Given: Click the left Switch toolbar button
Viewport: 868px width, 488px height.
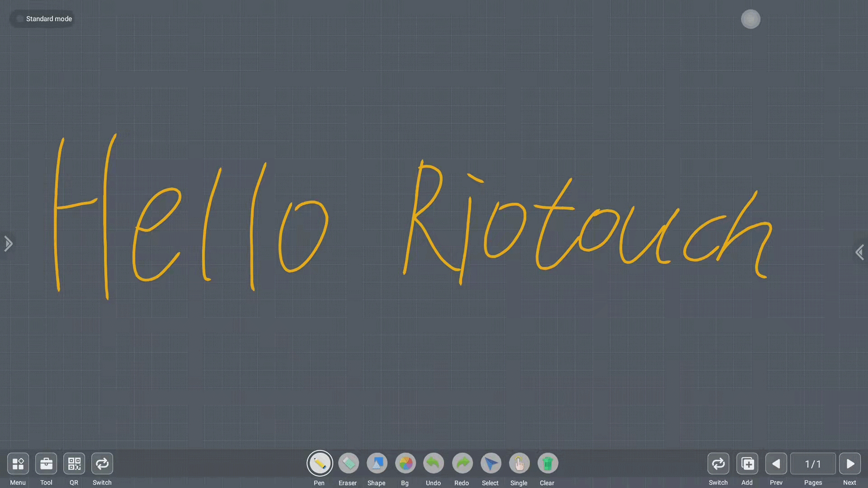Looking at the screenshot, I should coord(102,464).
